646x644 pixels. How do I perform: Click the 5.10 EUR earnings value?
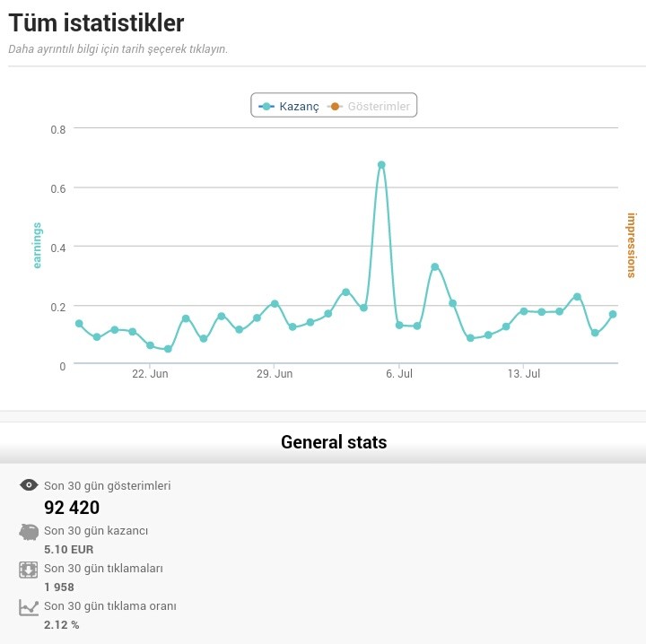coord(69,549)
